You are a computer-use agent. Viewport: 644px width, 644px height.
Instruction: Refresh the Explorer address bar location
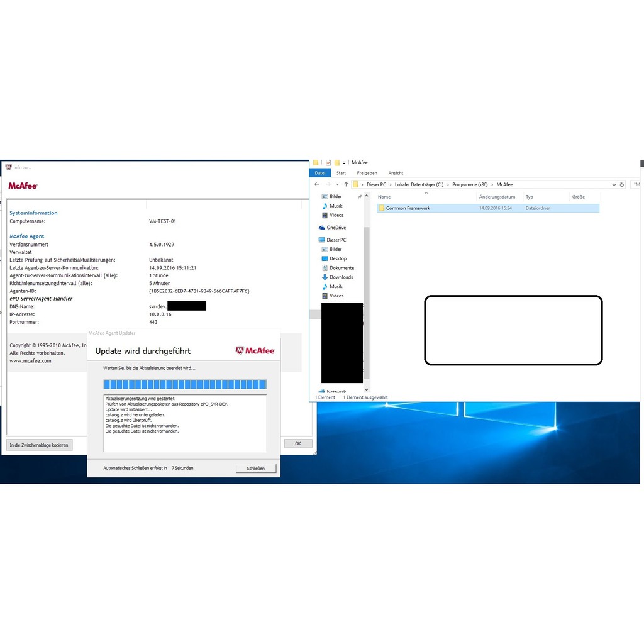point(622,185)
